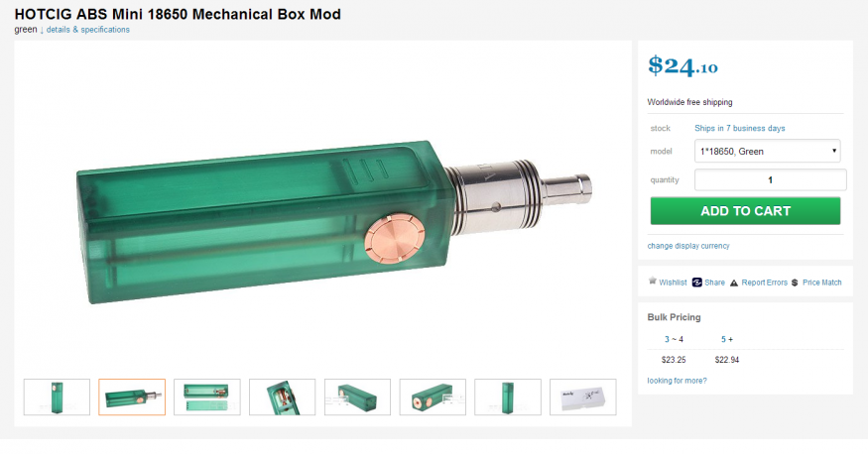
Task: Open the model dropdown showing 1*18650, Green
Action: coord(767,151)
